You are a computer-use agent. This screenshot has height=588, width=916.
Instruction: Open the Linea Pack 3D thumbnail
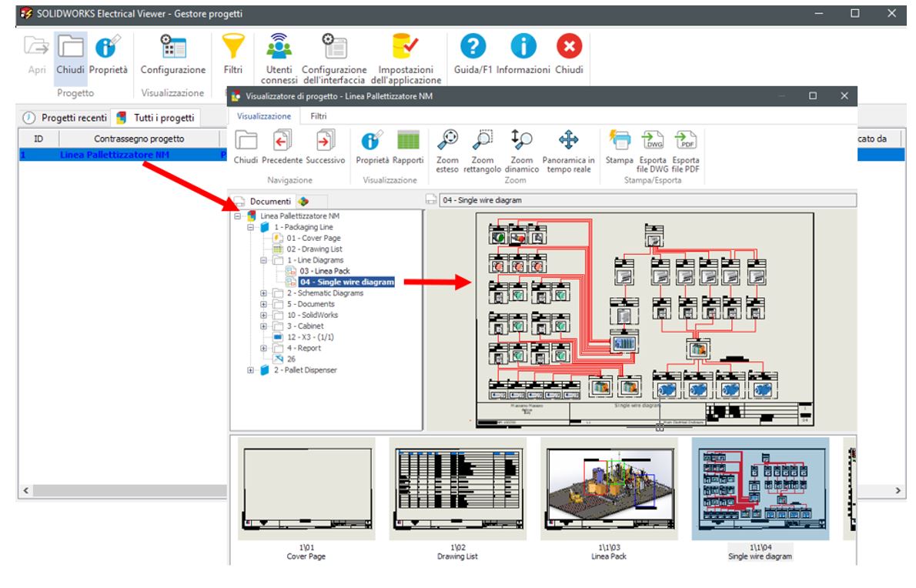click(610, 489)
